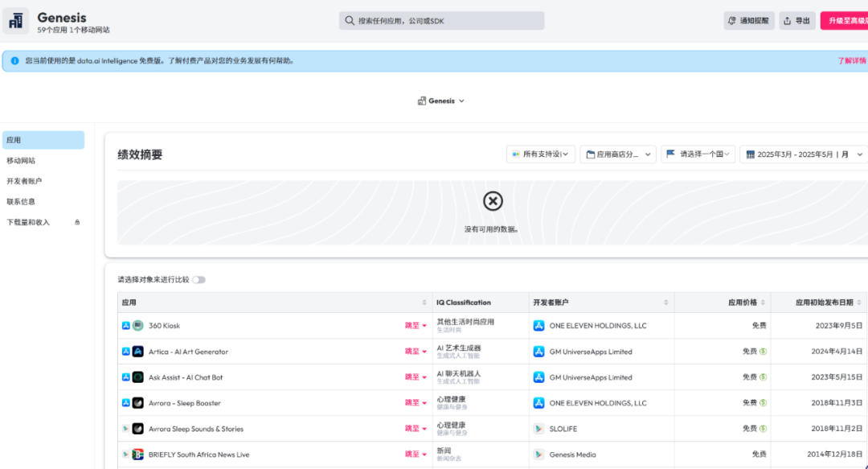The image size is (868, 469).
Task: Click green dollar icon in Artica price cell
Action: click(x=763, y=352)
